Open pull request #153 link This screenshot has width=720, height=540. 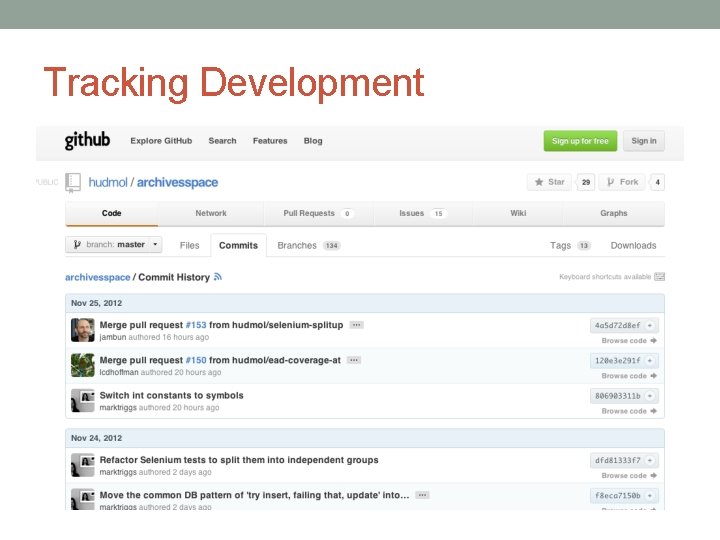tap(196, 325)
